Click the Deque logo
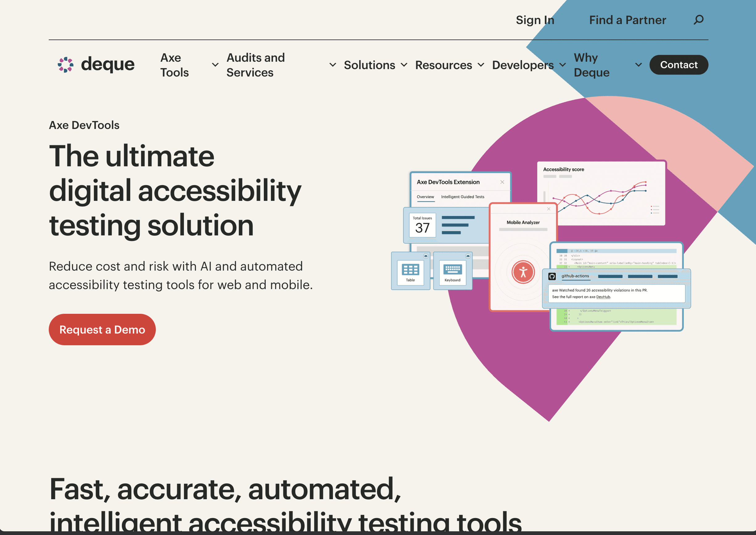 (x=96, y=64)
